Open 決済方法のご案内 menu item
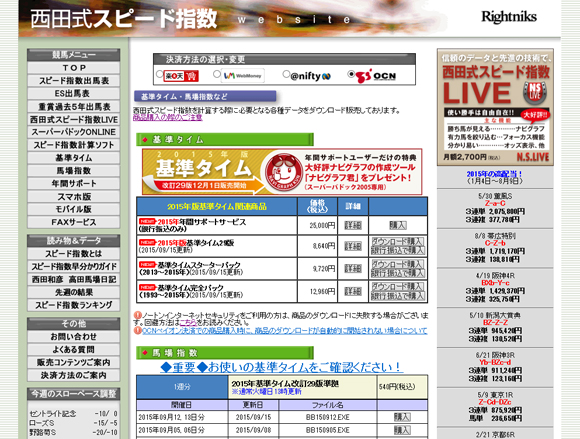This screenshot has width=580, height=439. (74, 375)
